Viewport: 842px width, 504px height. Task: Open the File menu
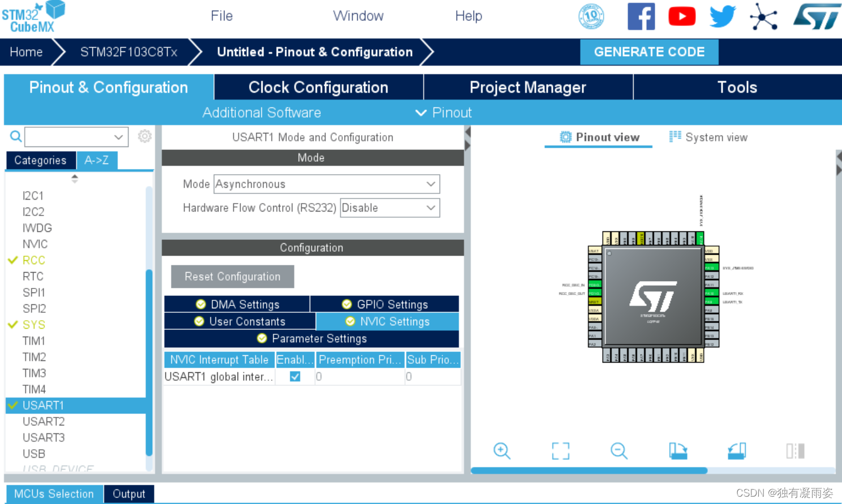[x=222, y=16]
